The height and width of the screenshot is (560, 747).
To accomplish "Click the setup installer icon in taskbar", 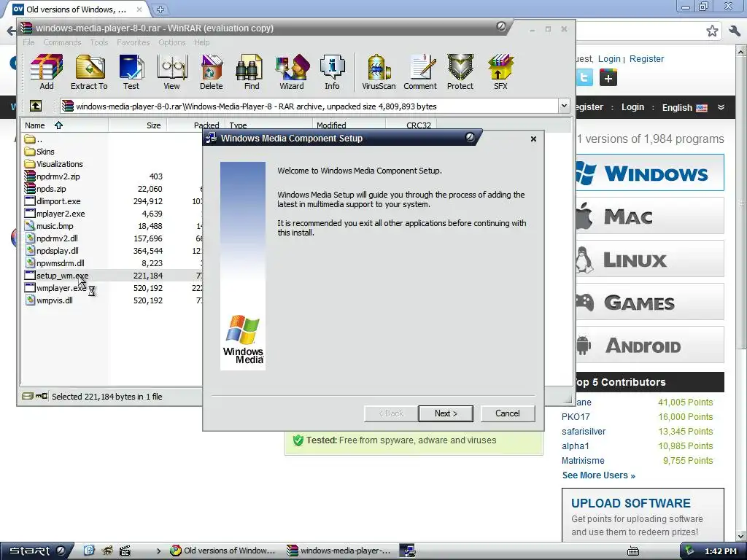I will pos(407,551).
